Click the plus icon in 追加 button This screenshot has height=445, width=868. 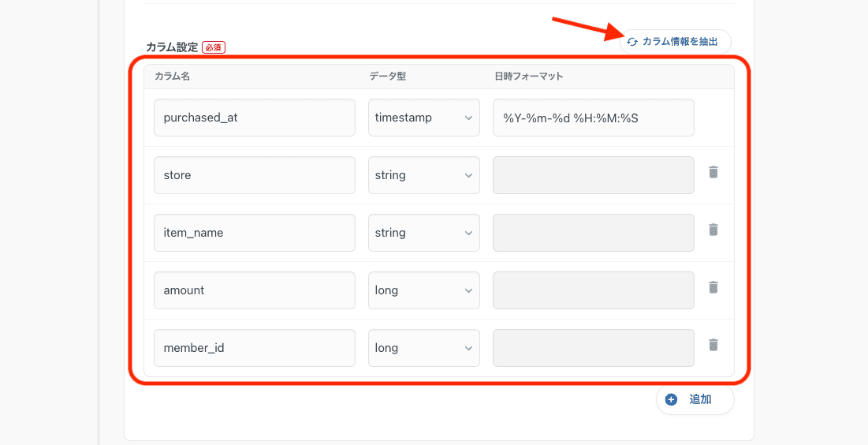(672, 399)
